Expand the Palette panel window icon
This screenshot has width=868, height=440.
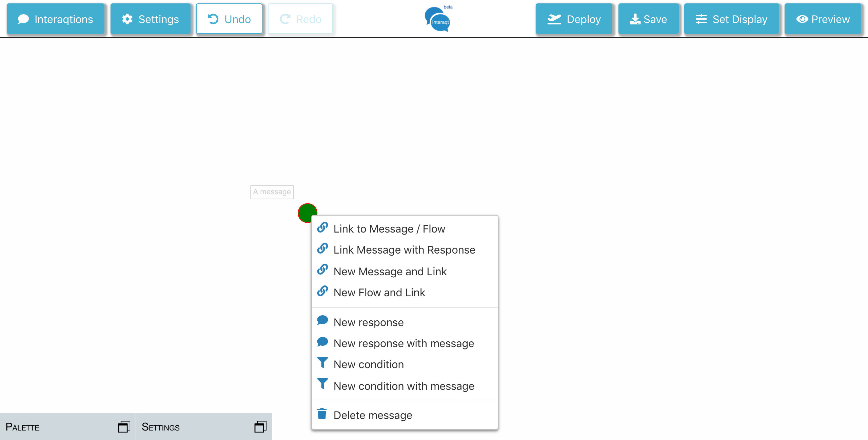(x=124, y=426)
